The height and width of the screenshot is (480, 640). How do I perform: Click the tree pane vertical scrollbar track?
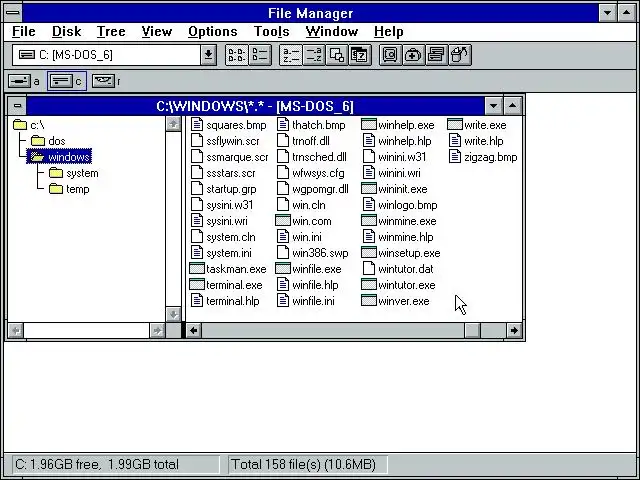[173, 219]
